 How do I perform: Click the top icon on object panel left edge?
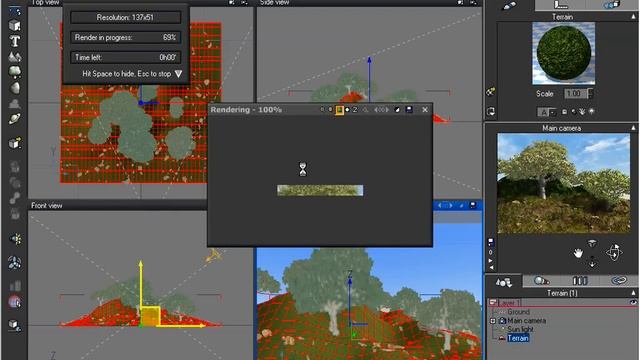point(491,92)
